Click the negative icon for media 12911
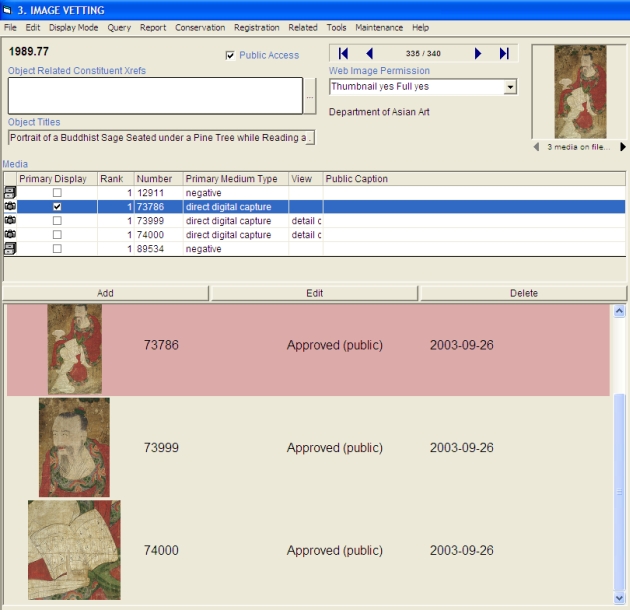 pyautogui.click(x=10, y=192)
